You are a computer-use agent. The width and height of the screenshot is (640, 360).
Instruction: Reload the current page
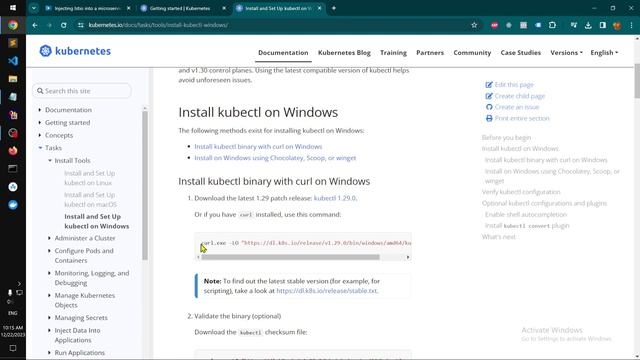click(64, 25)
